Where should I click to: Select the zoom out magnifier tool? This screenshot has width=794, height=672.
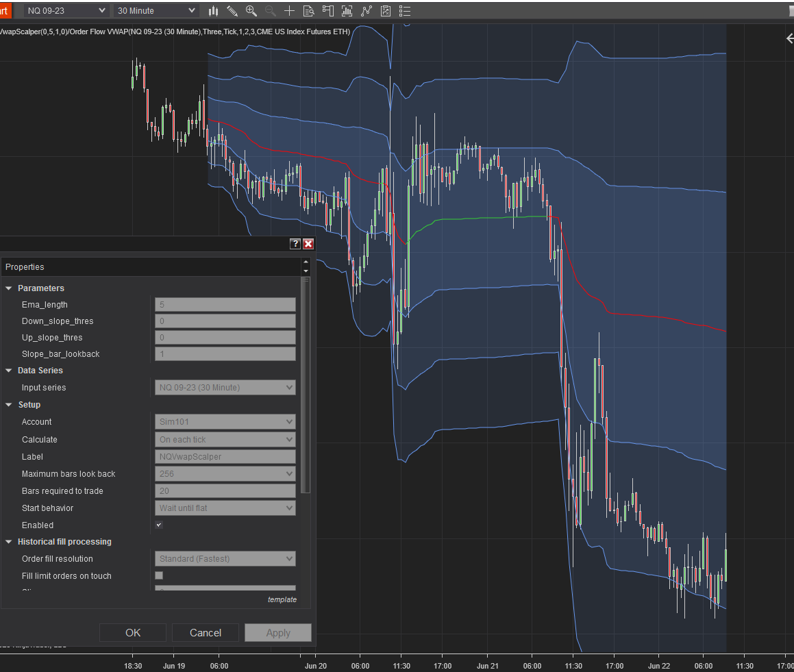[270, 11]
